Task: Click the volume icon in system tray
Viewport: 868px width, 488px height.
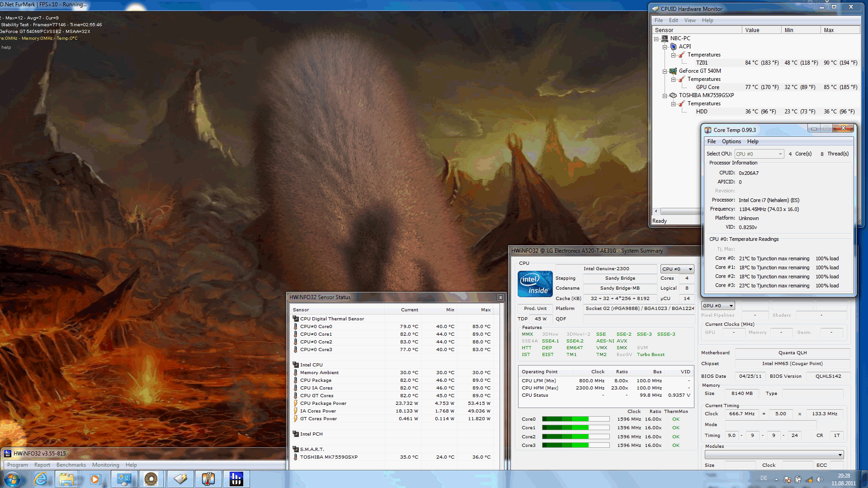Action: coord(820,479)
